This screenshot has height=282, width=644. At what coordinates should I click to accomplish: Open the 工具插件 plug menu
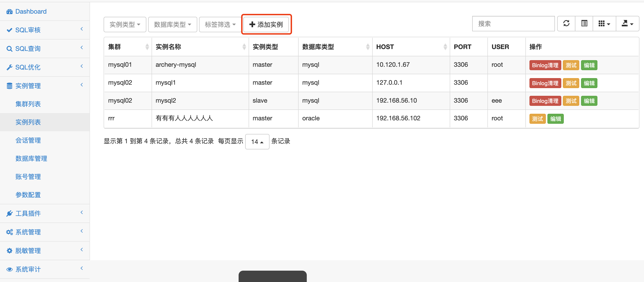pyautogui.click(x=28, y=213)
